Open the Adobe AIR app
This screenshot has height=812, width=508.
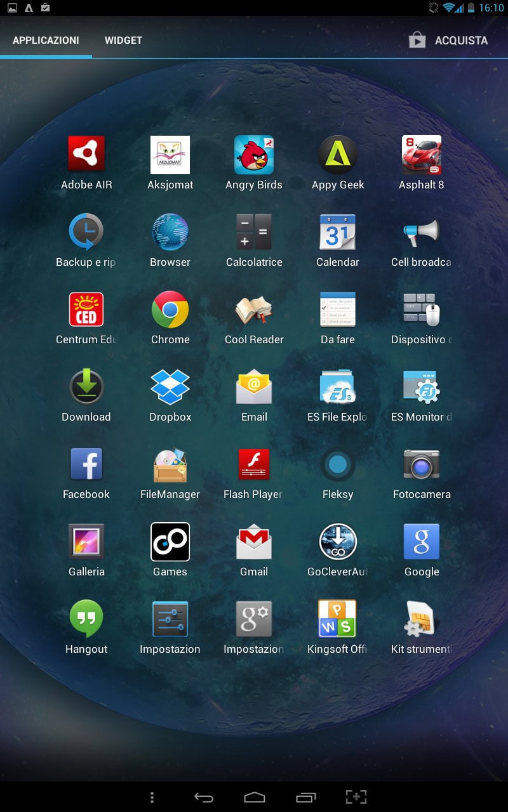pyautogui.click(x=86, y=164)
